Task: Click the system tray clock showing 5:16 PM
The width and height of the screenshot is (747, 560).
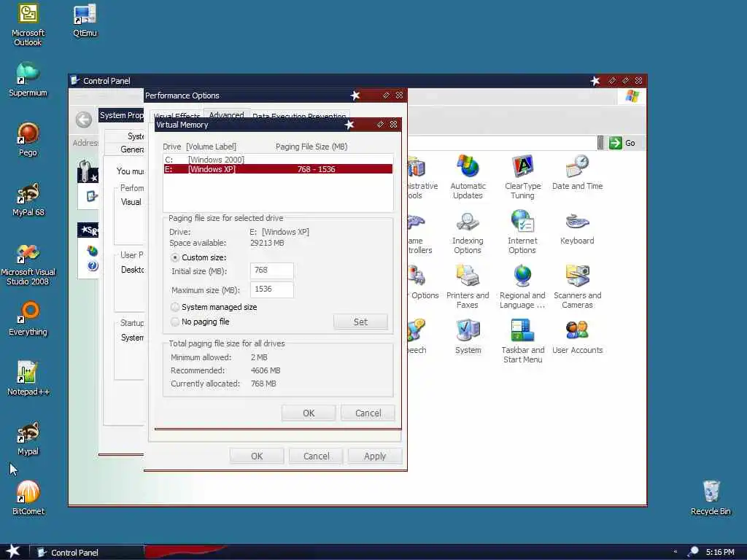Action: (x=720, y=553)
